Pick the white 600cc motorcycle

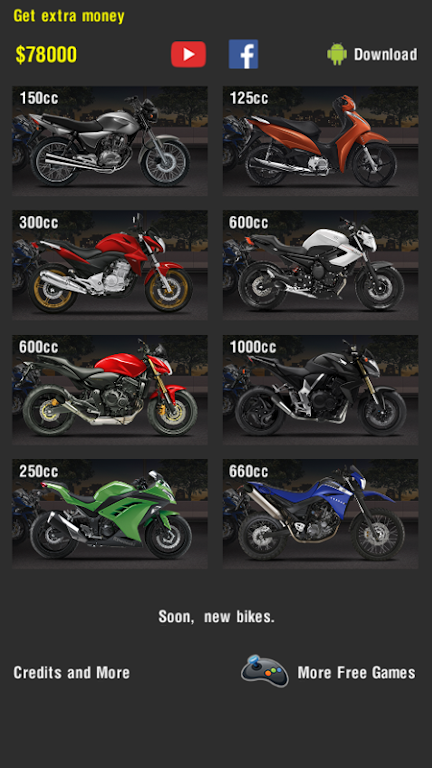[x=320, y=265]
